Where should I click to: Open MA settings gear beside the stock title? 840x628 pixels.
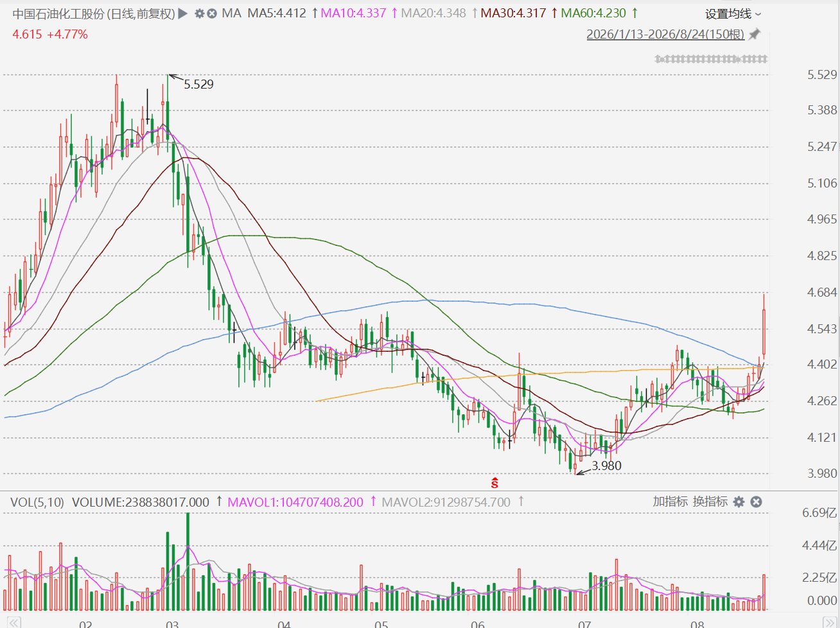coord(200,13)
